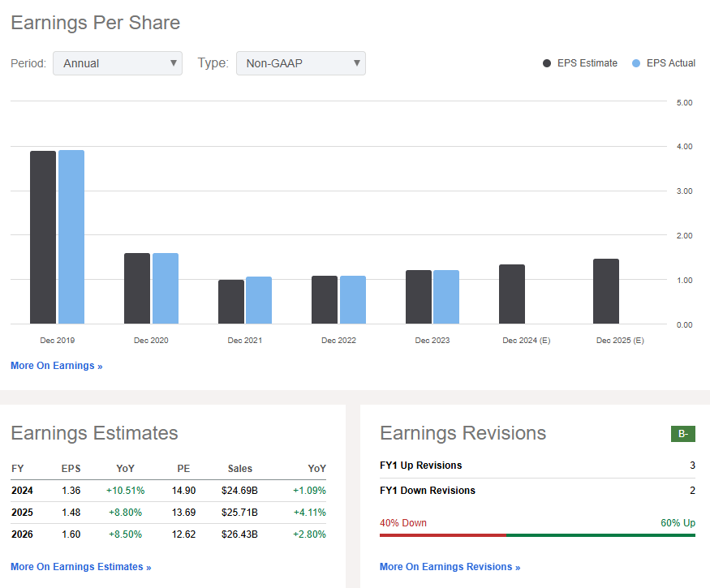
Task: Click the Dec 2019 EPS Actual bar
Action: pos(71,235)
